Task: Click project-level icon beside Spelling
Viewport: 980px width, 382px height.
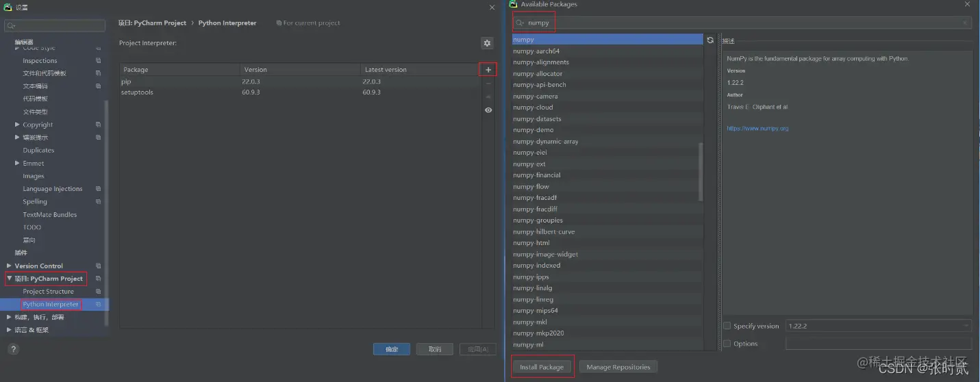Action: [x=98, y=202]
